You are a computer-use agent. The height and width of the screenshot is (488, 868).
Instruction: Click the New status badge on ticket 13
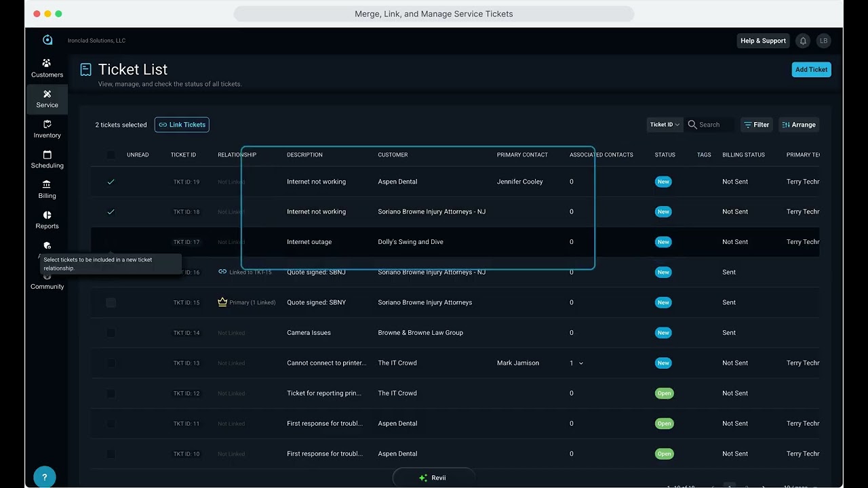[x=663, y=363]
